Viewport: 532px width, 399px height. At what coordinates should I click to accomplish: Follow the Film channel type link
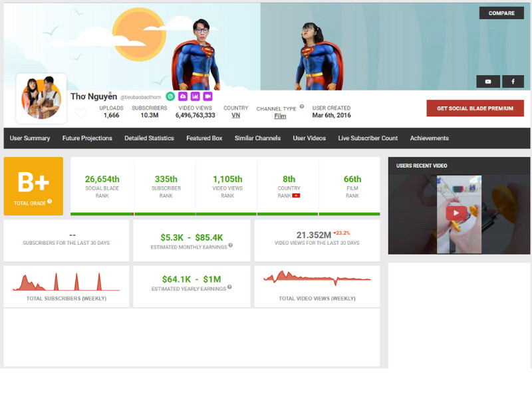280,116
